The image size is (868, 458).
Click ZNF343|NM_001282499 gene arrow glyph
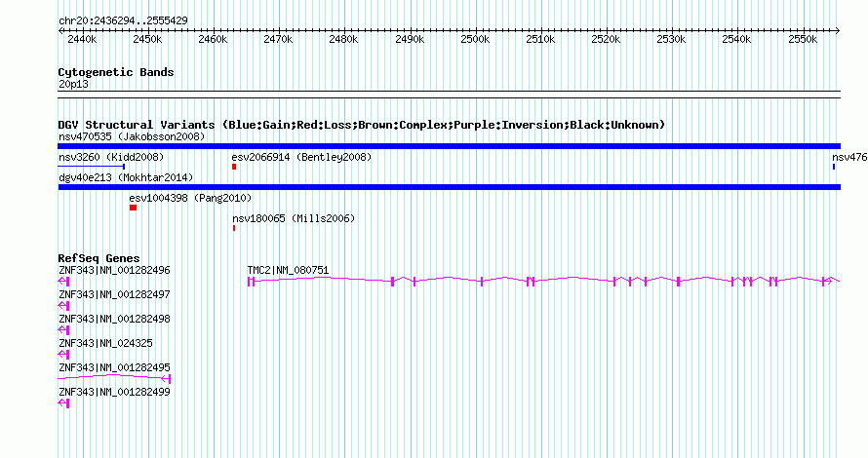[63, 403]
